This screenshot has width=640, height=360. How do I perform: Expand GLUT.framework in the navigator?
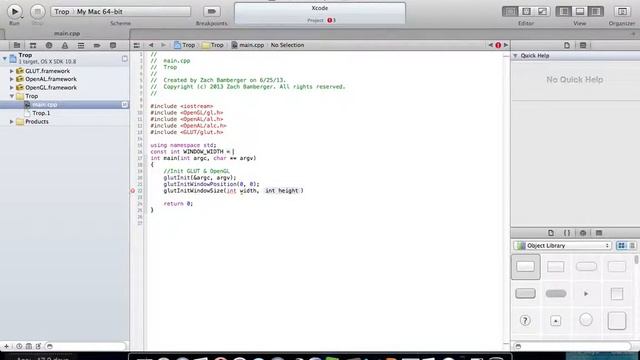[12, 71]
